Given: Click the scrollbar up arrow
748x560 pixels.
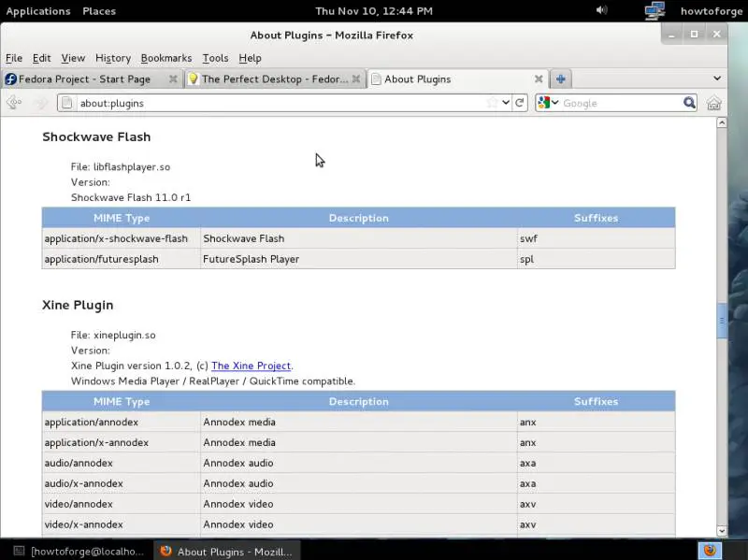Looking at the screenshot, I should pyautogui.click(x=722, y=123).
